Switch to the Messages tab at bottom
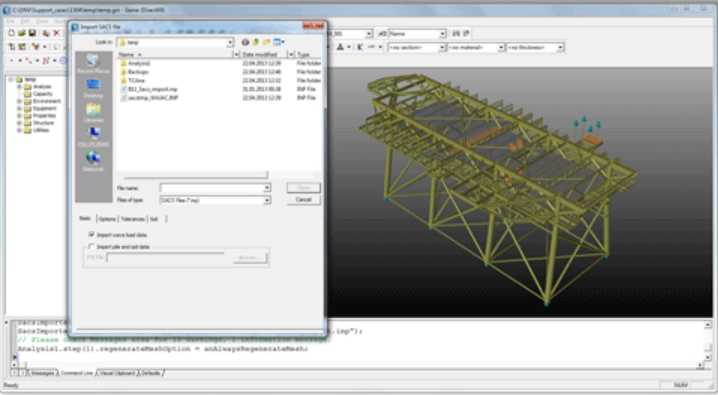Screen dimensions: 718x395 pos(43,373)
